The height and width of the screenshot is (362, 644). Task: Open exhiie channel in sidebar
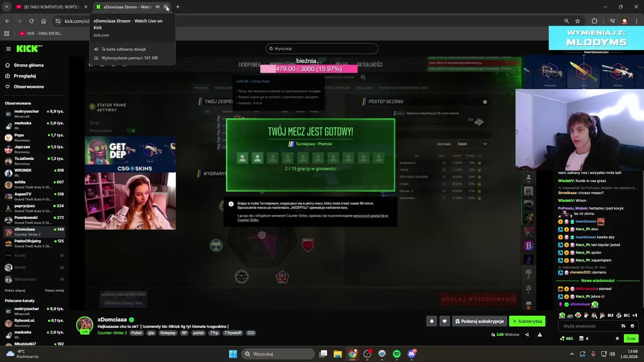click(x=34, y=184)
